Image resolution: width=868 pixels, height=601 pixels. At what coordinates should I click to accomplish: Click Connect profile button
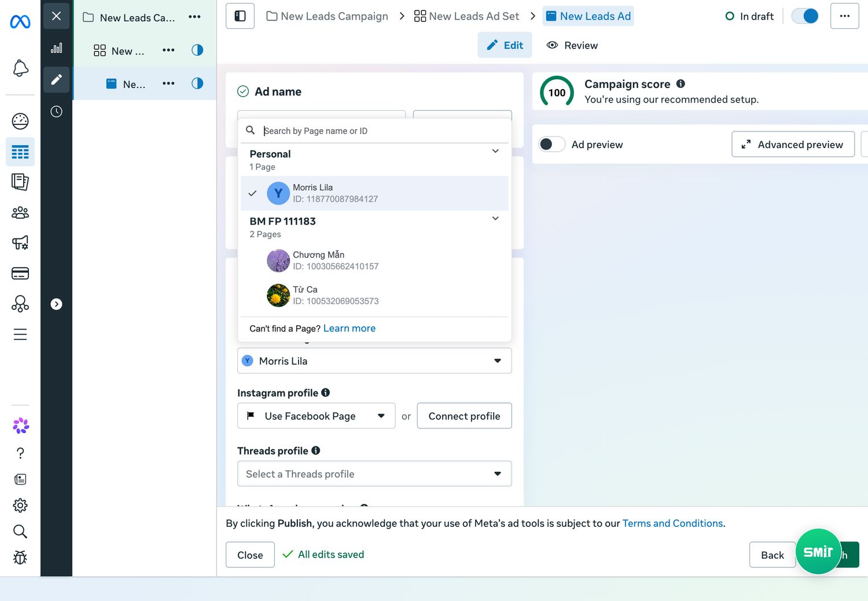pos(464,416)
